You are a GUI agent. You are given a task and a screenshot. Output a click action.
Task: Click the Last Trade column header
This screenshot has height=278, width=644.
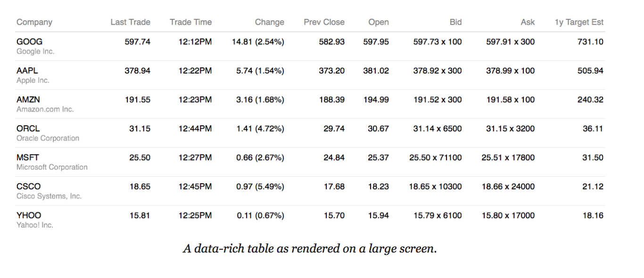click(x=130, y=22)
